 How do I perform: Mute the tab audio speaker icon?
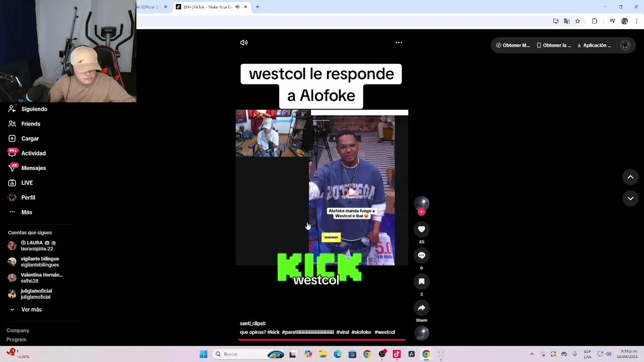click(x=237, y=7)
